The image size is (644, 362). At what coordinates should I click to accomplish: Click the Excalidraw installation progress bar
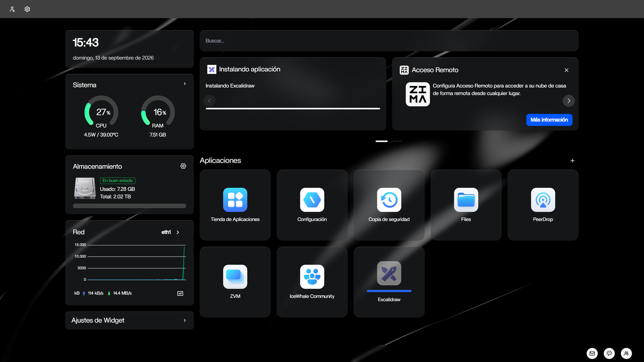click(293, 108)
